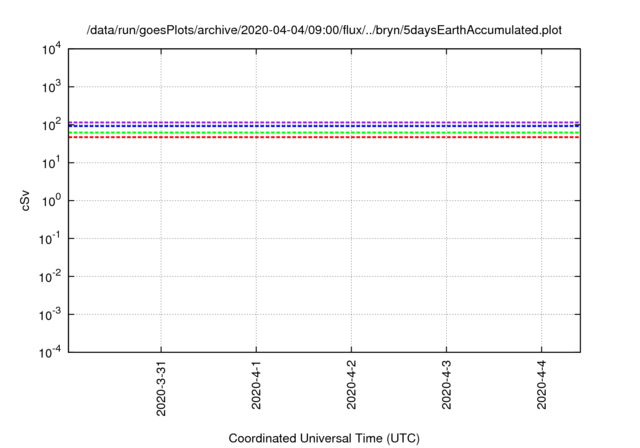Click the cSv y-axis label
The image size is (640, 448).
25,201
